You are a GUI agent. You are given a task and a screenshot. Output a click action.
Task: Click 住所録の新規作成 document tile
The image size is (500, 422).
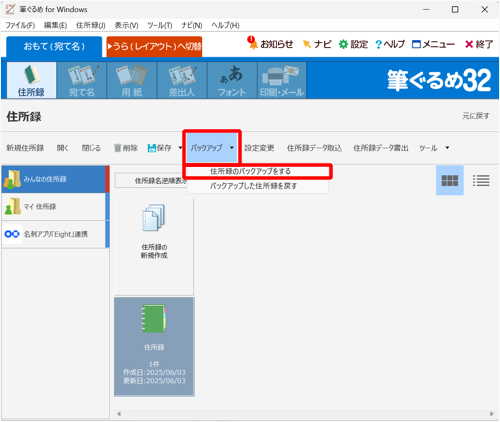coord(154,246)
